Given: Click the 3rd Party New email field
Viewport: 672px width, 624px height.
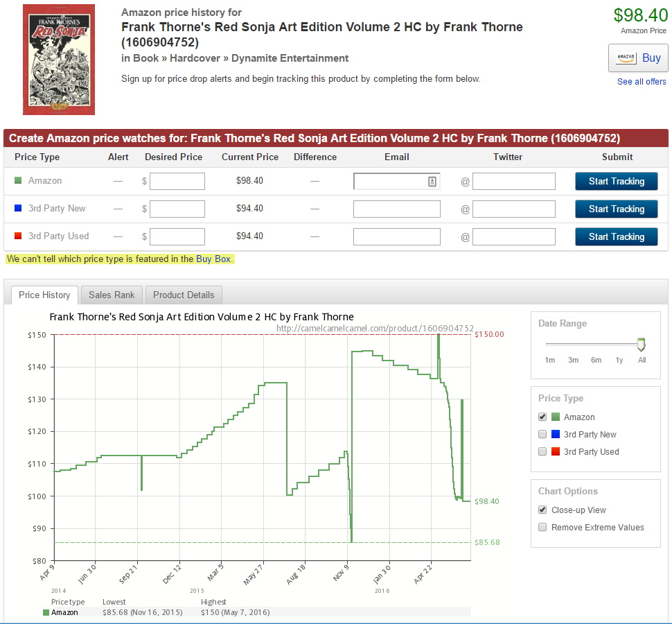Looking at the screenshot, I should coord(396,209).
